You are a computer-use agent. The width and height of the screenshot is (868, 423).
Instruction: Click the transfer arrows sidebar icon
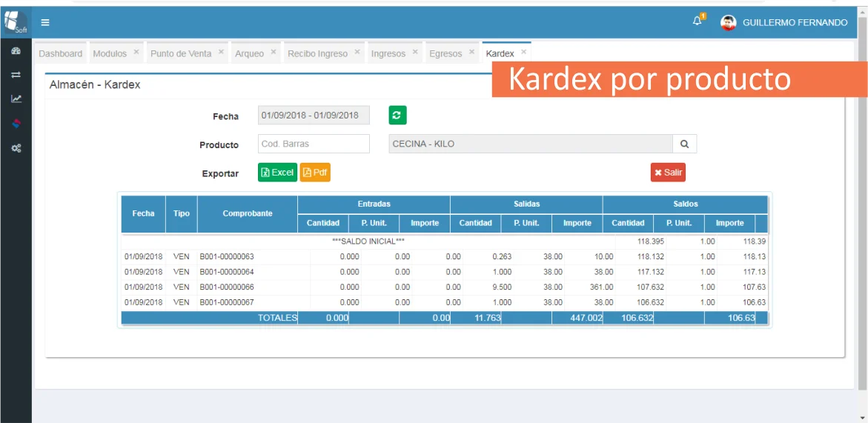click(16, 75)
